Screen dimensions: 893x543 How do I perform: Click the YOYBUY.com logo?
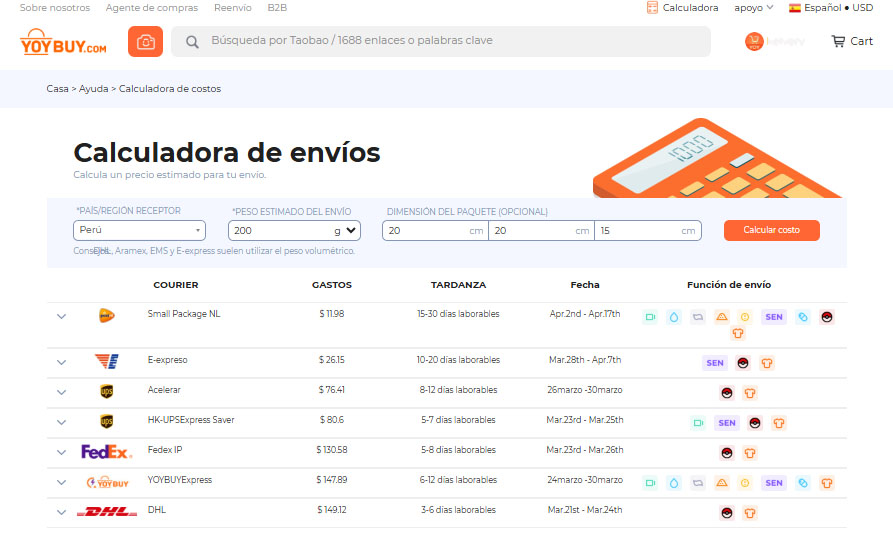tap(63, 42)
